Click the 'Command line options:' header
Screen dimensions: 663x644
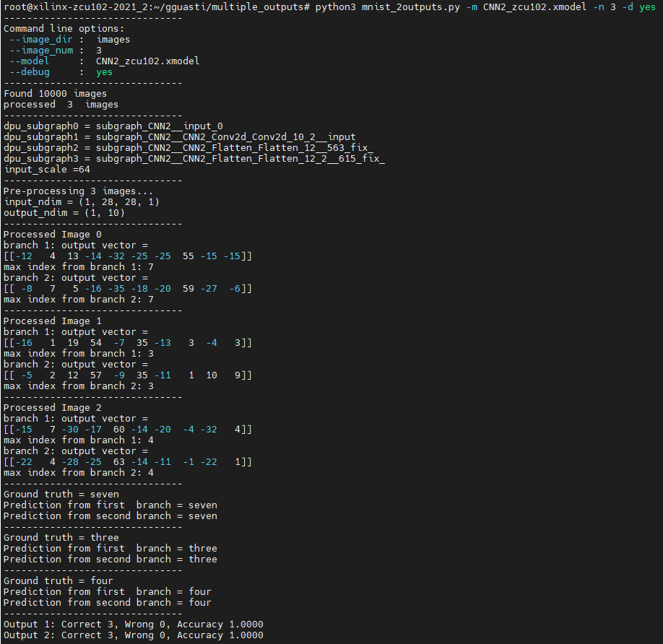pyautogui.click(x=64, y=28)
